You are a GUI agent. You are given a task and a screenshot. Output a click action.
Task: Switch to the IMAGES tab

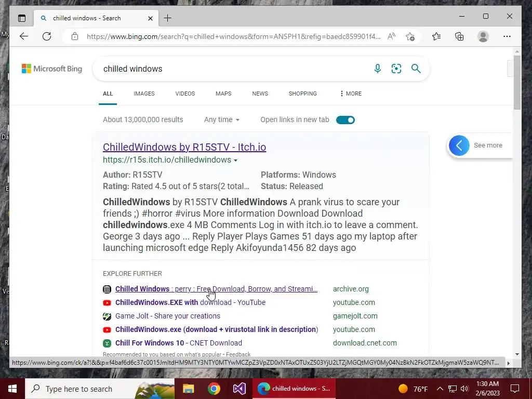coord(144,94)
